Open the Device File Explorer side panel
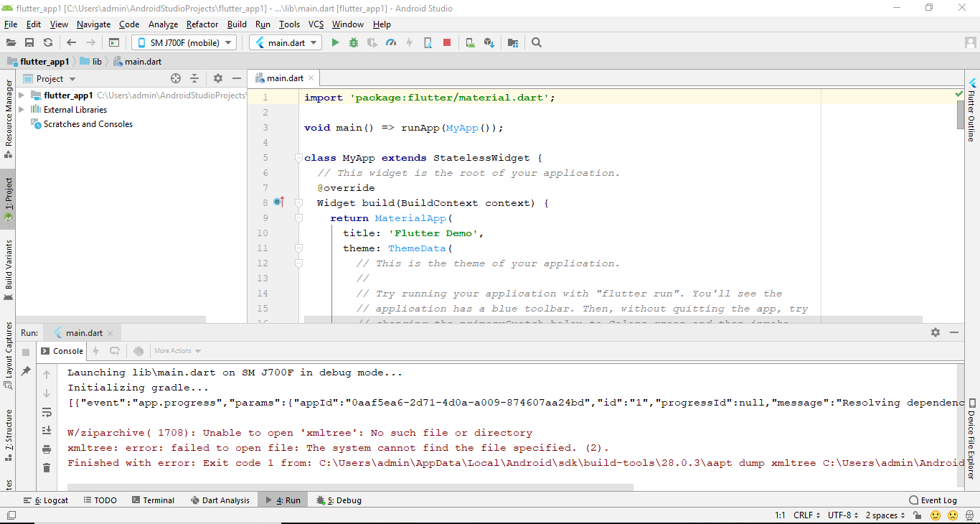The height and width of the screenshot is (524, 980). tap(972, 439)
